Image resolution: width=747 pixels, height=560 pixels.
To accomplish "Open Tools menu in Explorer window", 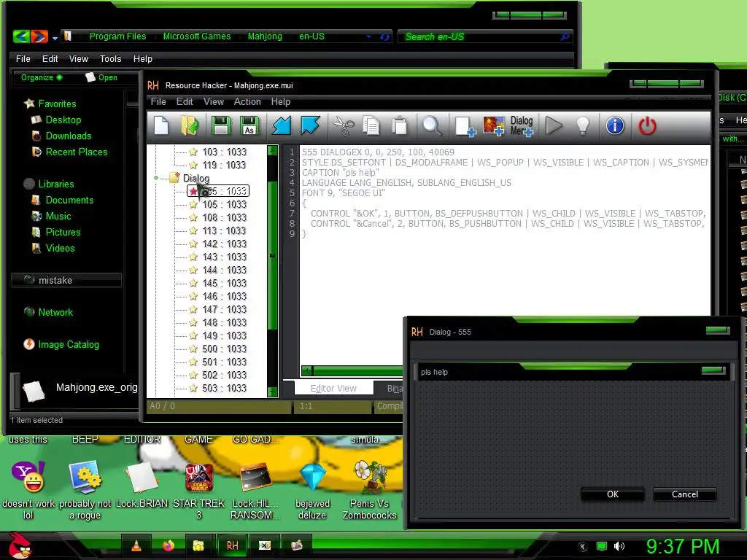I will coord(111,58).
